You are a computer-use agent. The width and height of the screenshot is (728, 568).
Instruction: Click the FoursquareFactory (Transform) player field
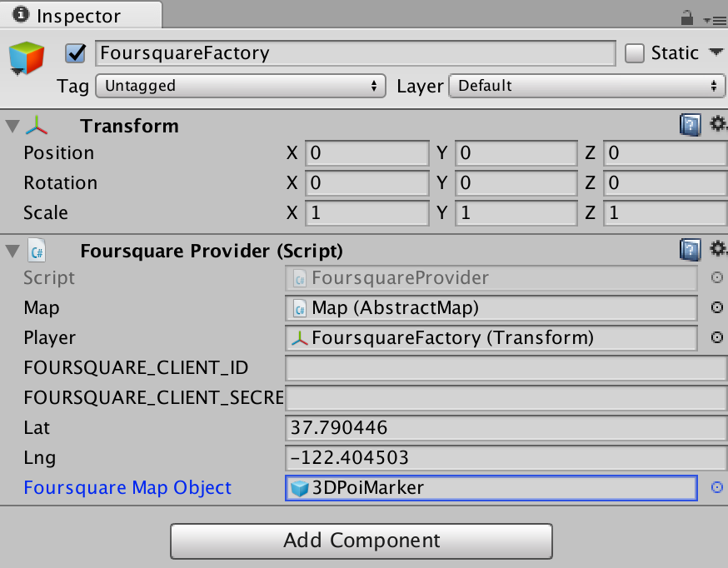point(491,338)
